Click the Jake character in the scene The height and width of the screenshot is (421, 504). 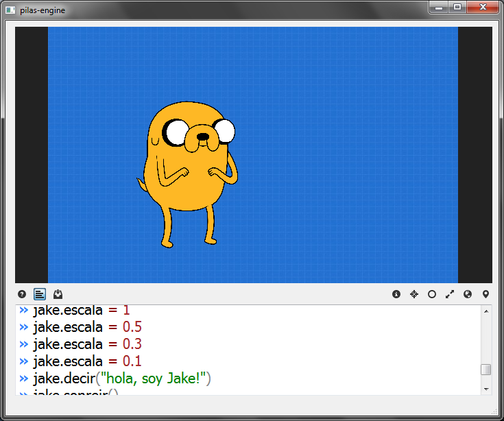click(x=188, y=175)
